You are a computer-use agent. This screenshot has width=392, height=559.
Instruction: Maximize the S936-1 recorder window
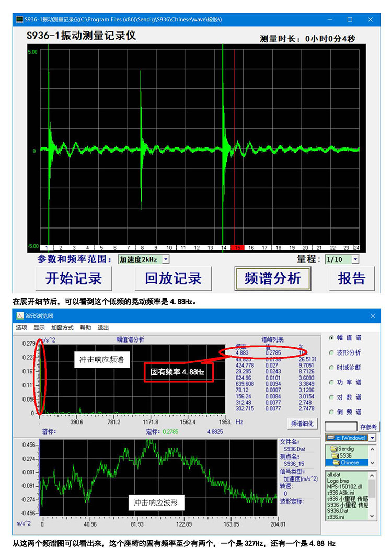click(x=350, y=19)
